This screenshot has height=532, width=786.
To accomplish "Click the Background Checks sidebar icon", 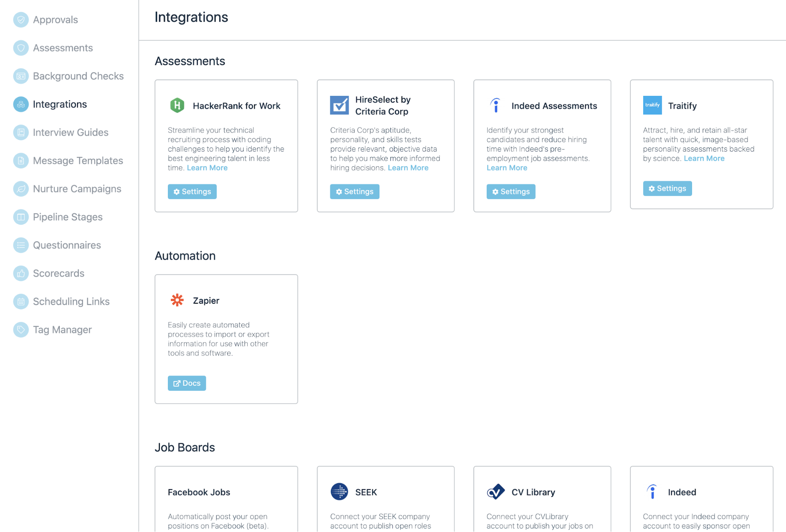I will pos(21,76).
